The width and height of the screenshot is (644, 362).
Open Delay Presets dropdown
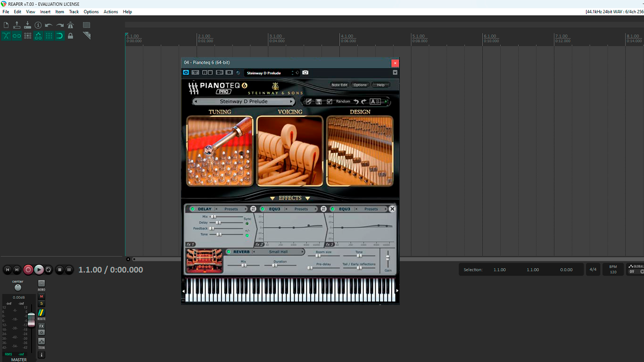click(231, 209)
